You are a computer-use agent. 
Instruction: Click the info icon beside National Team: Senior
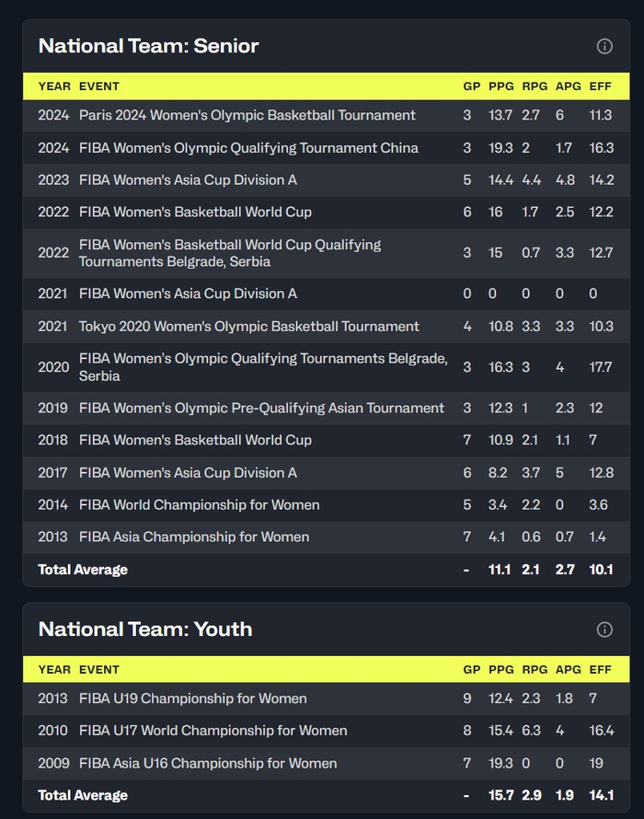[604, 46]
